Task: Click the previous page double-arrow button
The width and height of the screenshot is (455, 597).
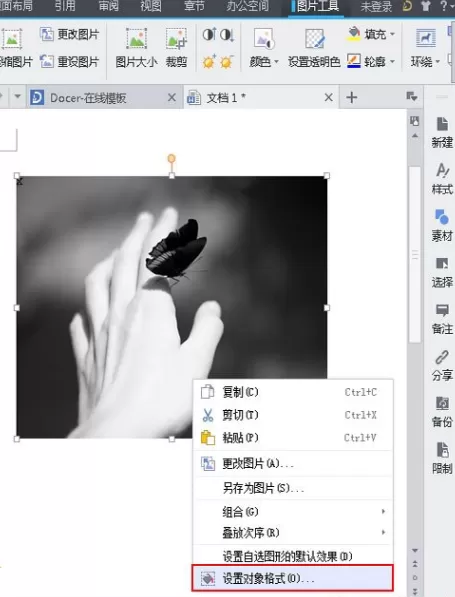Action: 415,564
